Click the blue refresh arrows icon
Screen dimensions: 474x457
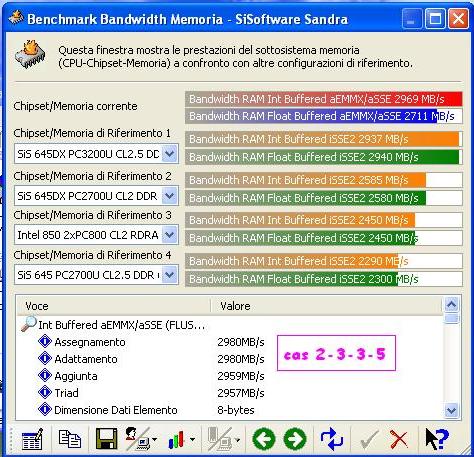tap(332, 439)
